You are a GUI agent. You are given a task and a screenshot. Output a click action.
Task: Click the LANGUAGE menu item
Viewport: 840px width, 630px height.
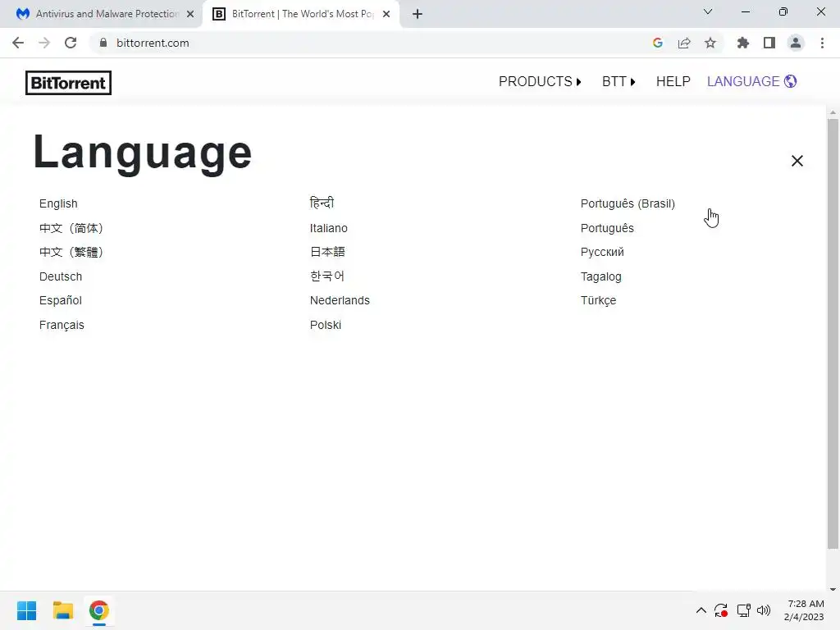[743, 81]
